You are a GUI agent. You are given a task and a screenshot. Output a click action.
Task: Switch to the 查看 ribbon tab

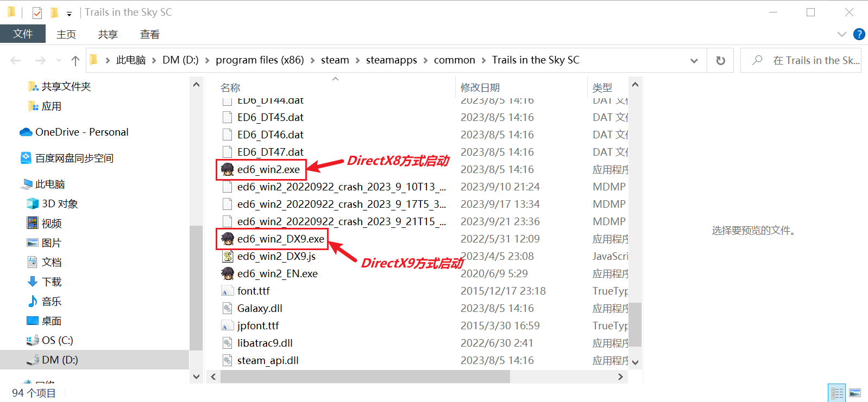150,34
